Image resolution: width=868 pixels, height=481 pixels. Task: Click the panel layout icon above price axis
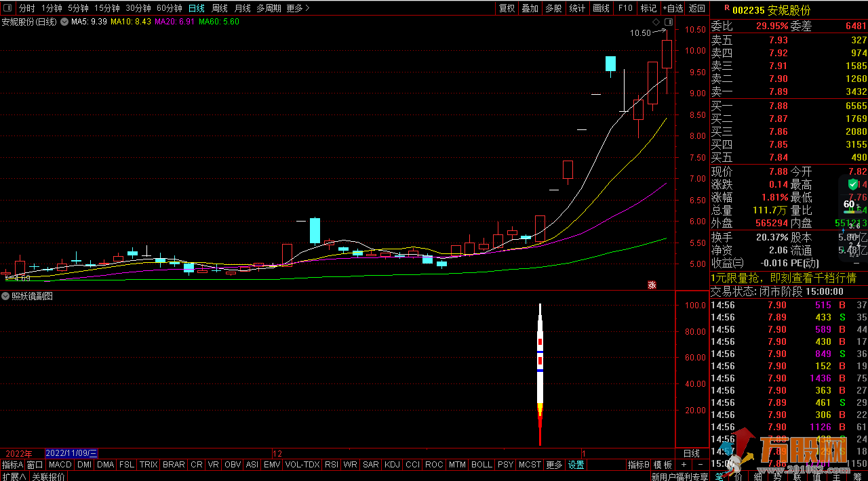pyautogui.click(x=667, y=22)
